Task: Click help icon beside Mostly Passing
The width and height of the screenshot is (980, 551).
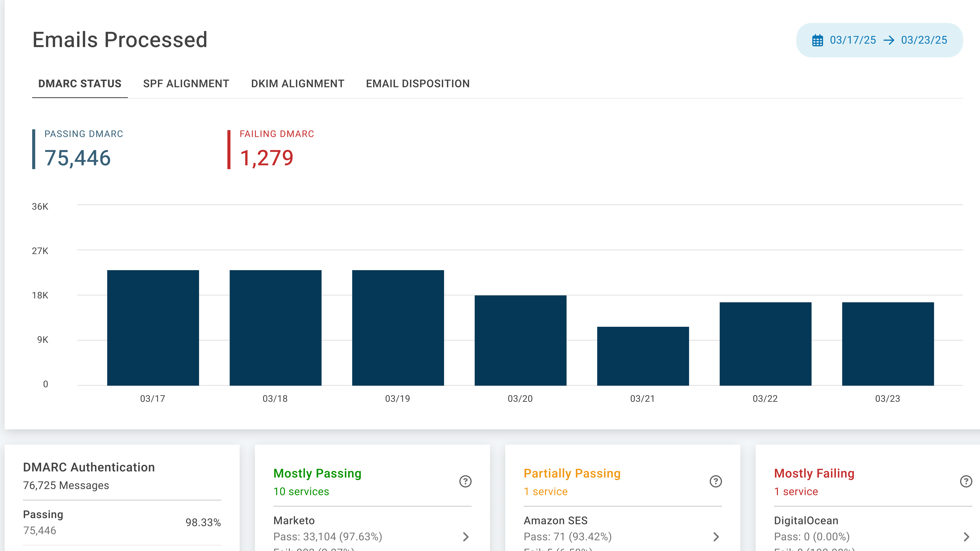Action: coord(465,481)
